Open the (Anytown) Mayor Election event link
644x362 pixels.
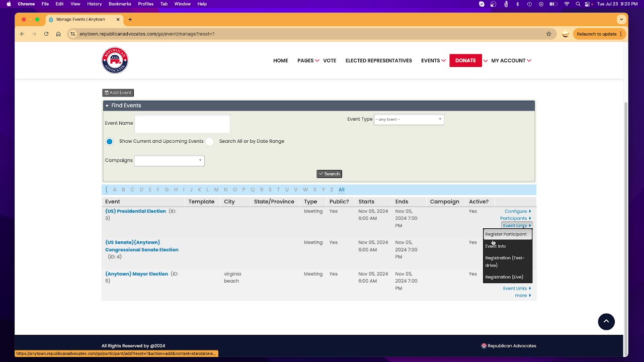click(136, 274)
